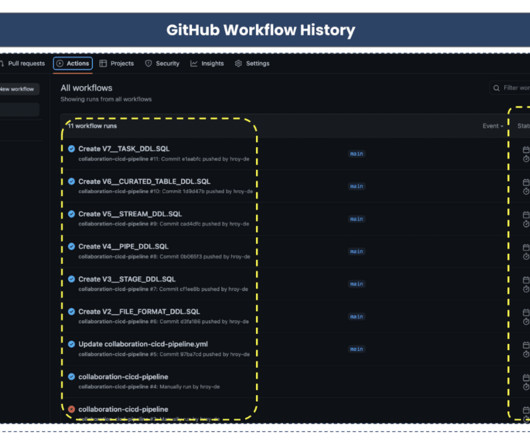Click success icon of Update collaboration-cicd-pipeline.yml run

[71, 344]
